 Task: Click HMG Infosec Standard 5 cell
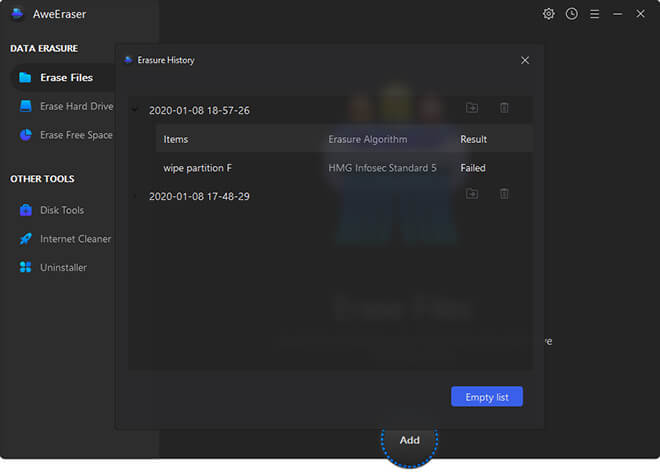point(382,168)
